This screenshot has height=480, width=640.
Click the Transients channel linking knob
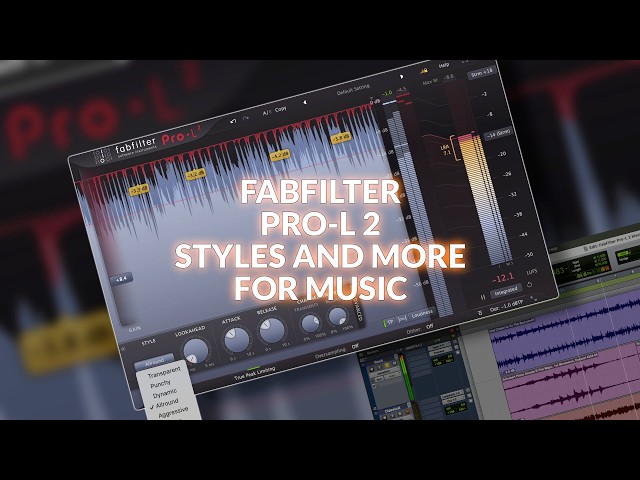pyautogui.click(x=310, y=324)
